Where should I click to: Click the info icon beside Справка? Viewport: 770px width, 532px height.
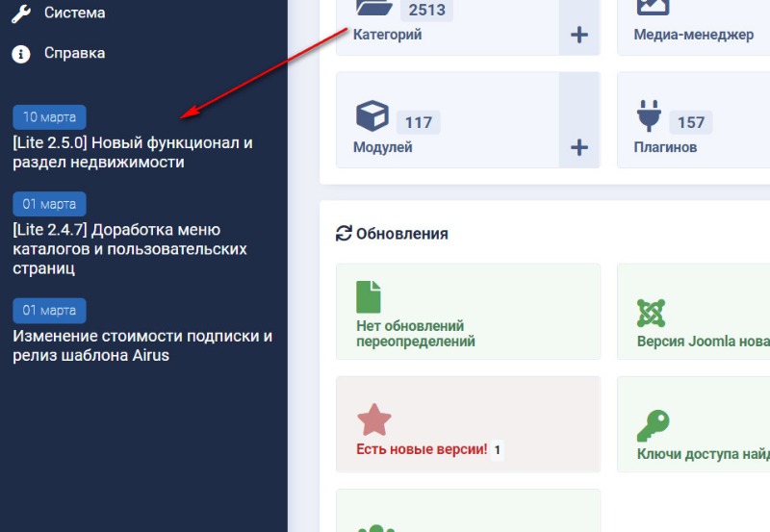[21, 54]
